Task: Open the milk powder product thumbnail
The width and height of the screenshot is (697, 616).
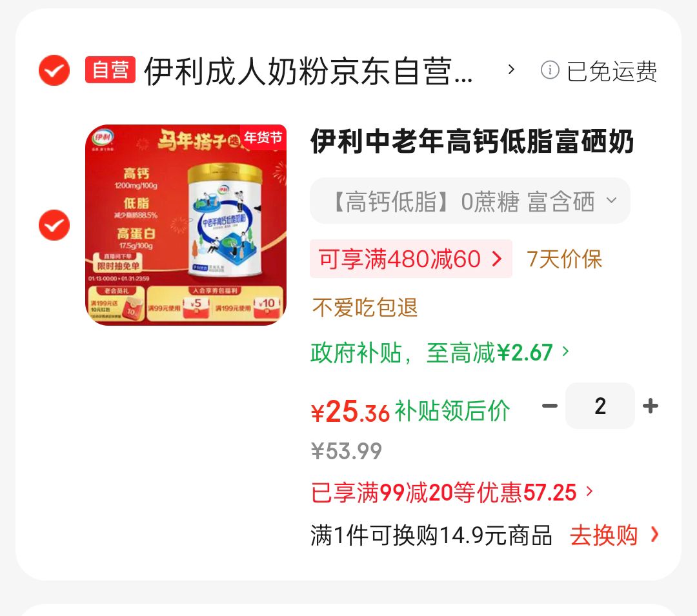Action: coord(186,224)
